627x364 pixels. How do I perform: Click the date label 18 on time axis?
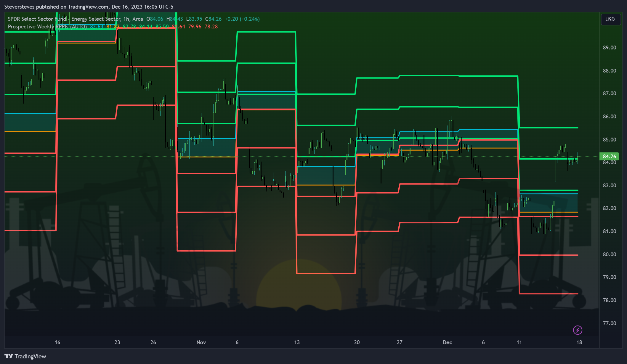579,342
